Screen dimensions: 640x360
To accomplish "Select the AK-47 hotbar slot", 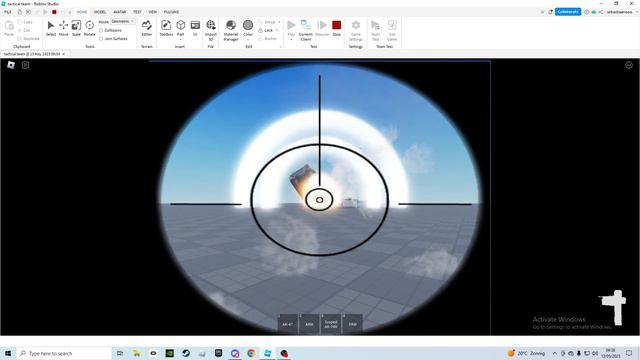I will (287, 324).
